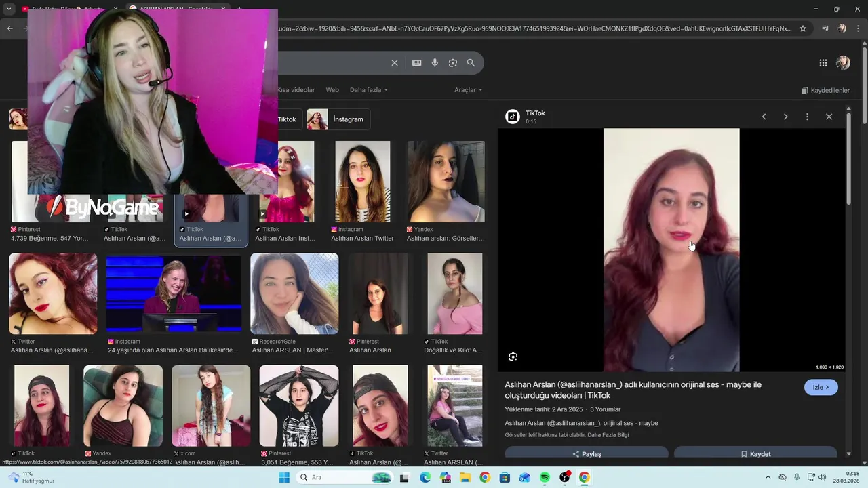The height and width of the screenshot is (488, 868).
Task: Select the TikTok filter chip
Action: [287, 119]
